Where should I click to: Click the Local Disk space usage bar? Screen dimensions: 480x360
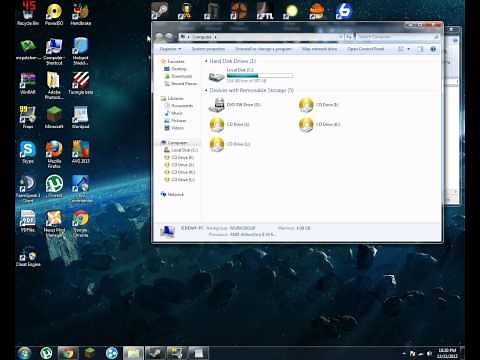[260, 76]
